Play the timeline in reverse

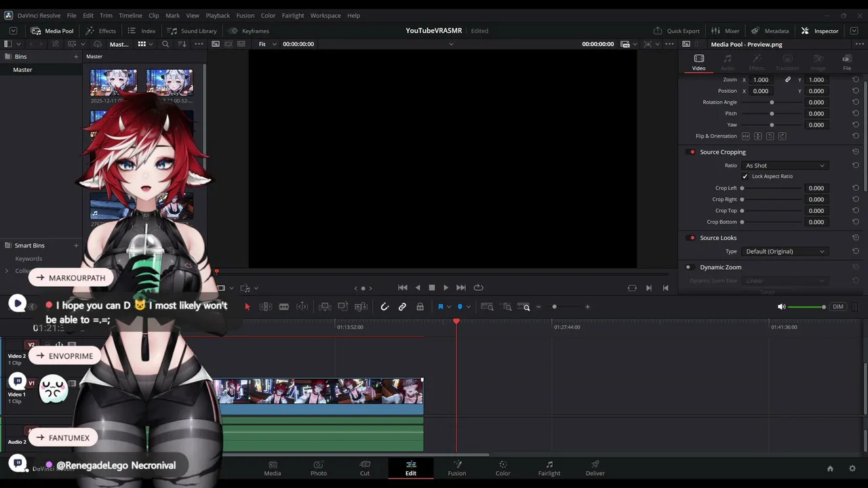(418, 288)
